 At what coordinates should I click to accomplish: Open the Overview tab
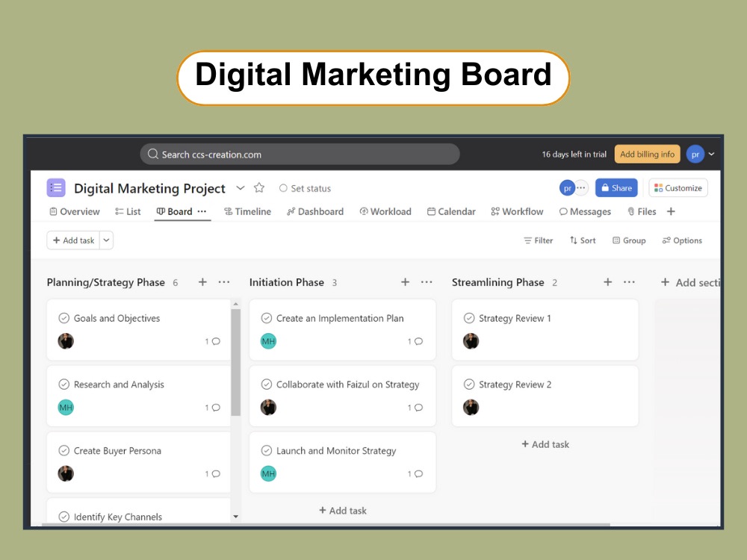[x=75, y=211]
